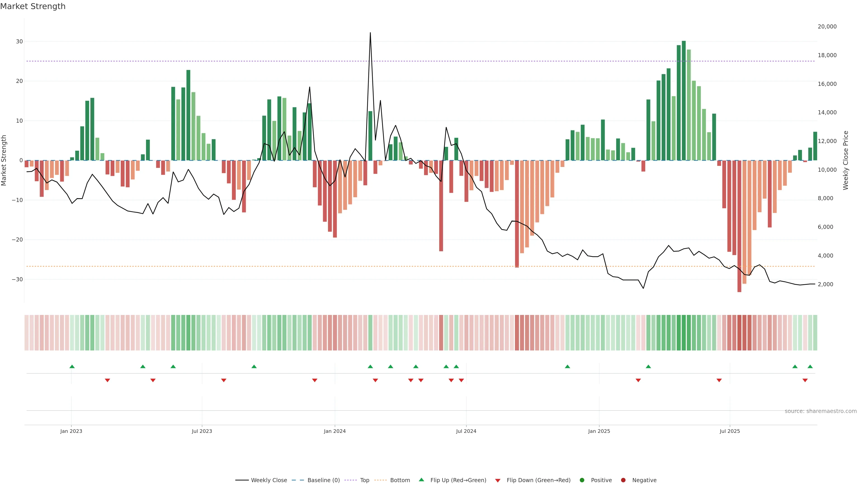
Task: Click the source: sharemaestro.com text
Action: tap(821, 411)
